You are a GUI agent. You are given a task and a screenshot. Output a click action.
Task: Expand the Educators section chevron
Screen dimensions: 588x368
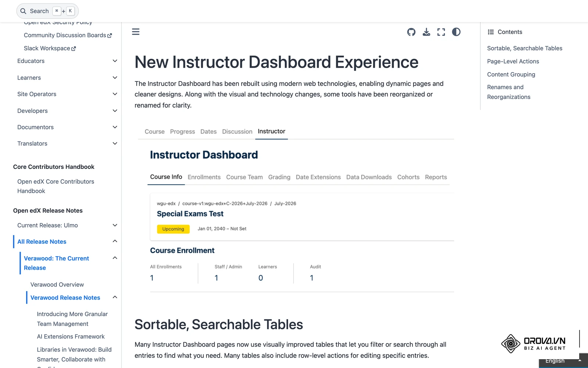coord(115,61)
